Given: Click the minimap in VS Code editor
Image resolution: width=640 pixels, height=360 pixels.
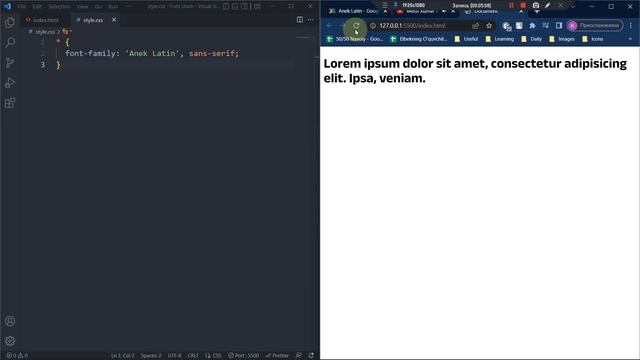Looking at the screenshot, I should click(303, 38).
